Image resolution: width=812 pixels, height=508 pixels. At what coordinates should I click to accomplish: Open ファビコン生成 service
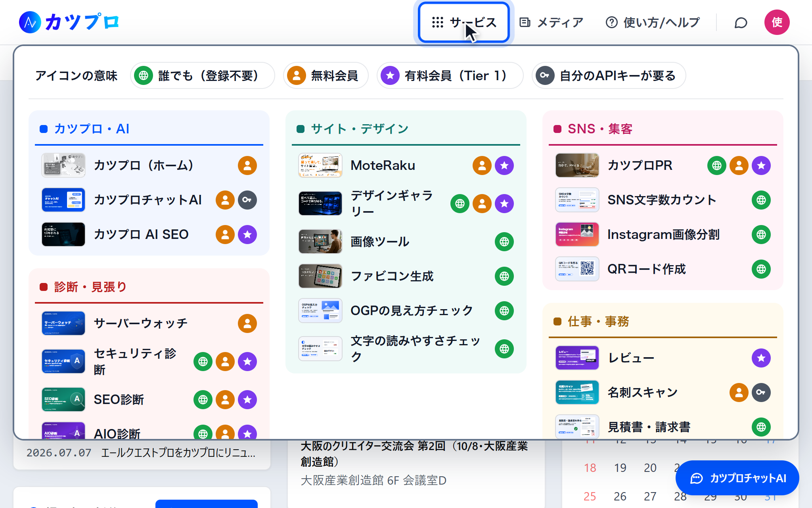[406, 276]
